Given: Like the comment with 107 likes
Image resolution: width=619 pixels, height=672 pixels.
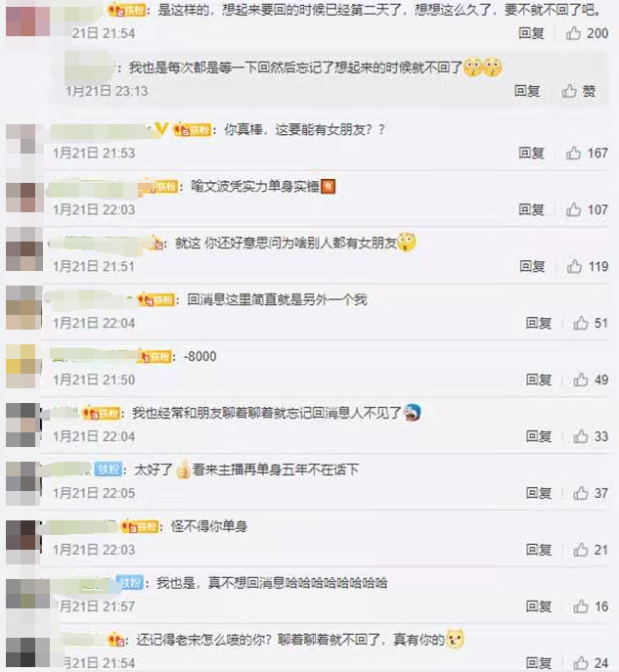Looking at the screenshot, I should pos(573,209).
